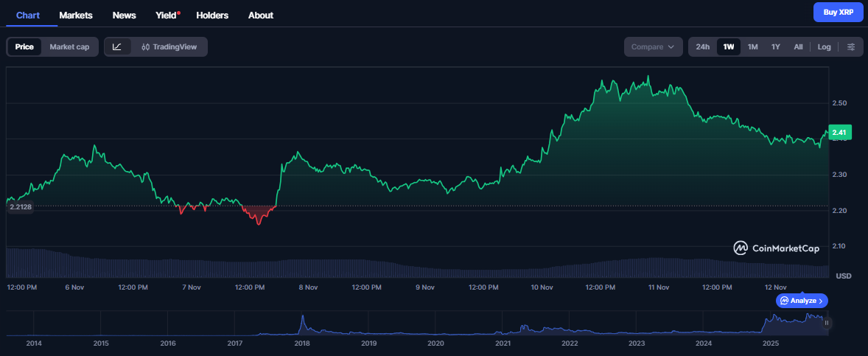Go to the Holders tab

coord(212,15)
